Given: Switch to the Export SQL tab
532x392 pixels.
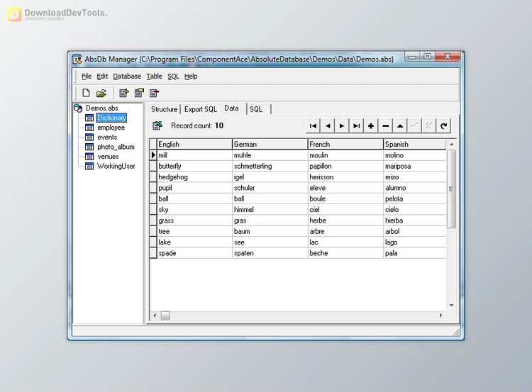Looking at the screenshot, I should coord(200,109).
